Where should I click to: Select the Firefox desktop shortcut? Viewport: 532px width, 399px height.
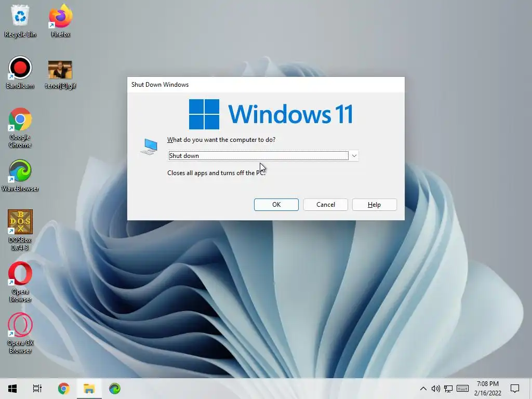coord(60,21)
